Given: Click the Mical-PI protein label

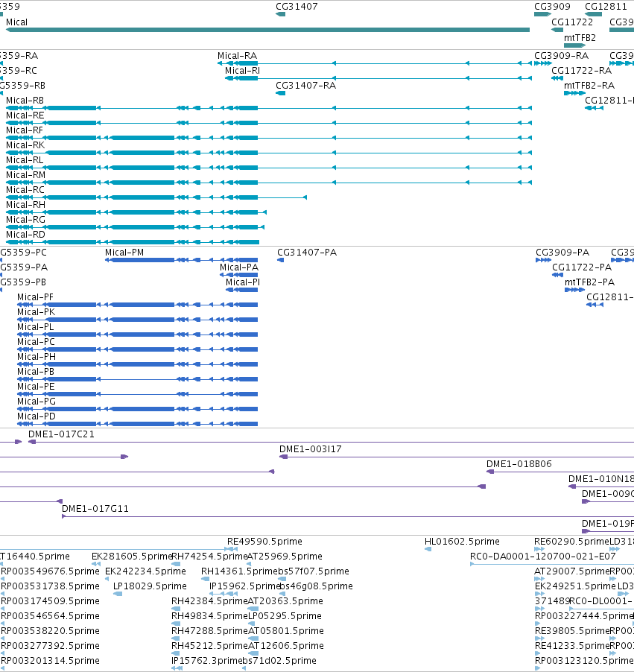Looking at the screenshot, I should point(243,282).
